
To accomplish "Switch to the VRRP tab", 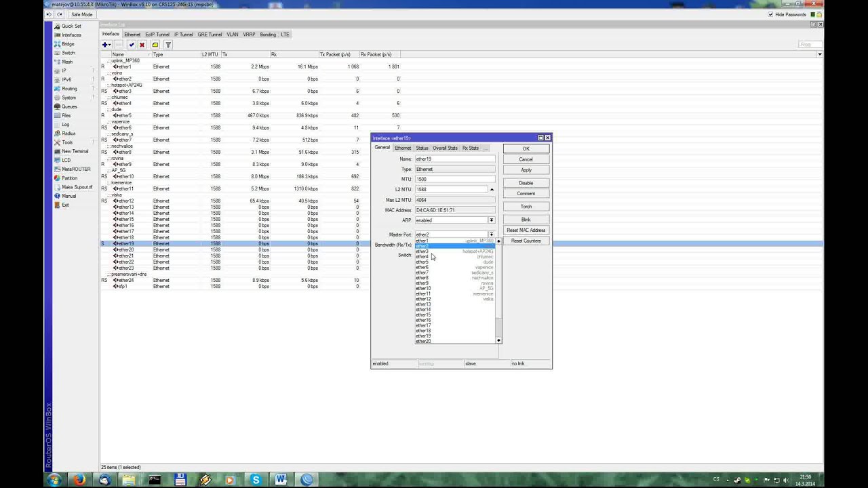I will pos(250,35).
